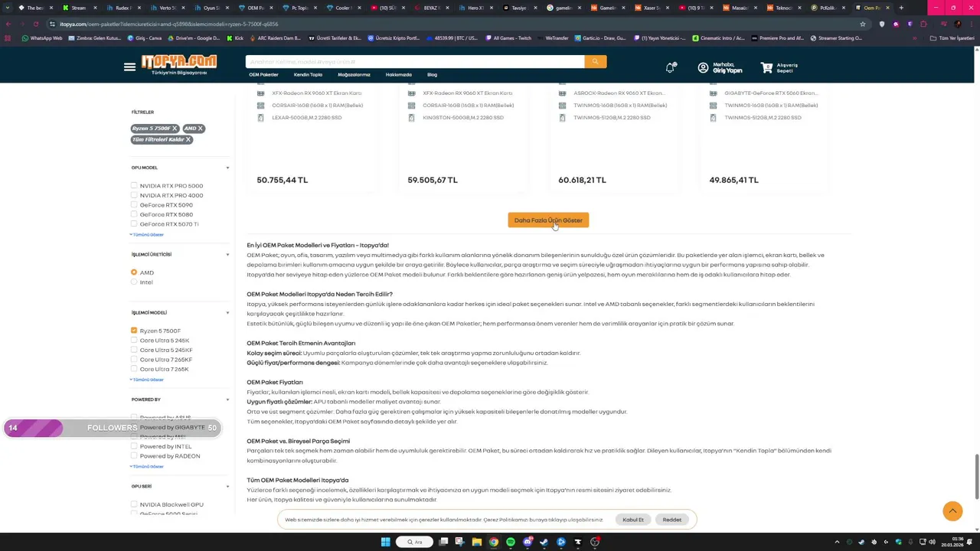Collapse the İŞLEMCİ ÜRETİCİSİ filter section
This screenshot has width=980, height=551.
tap(227, 254)
